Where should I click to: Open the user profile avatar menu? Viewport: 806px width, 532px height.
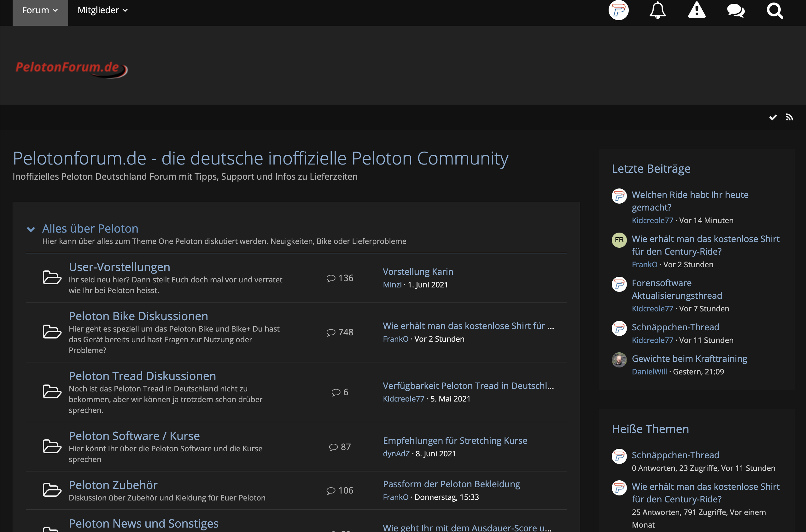618,10
